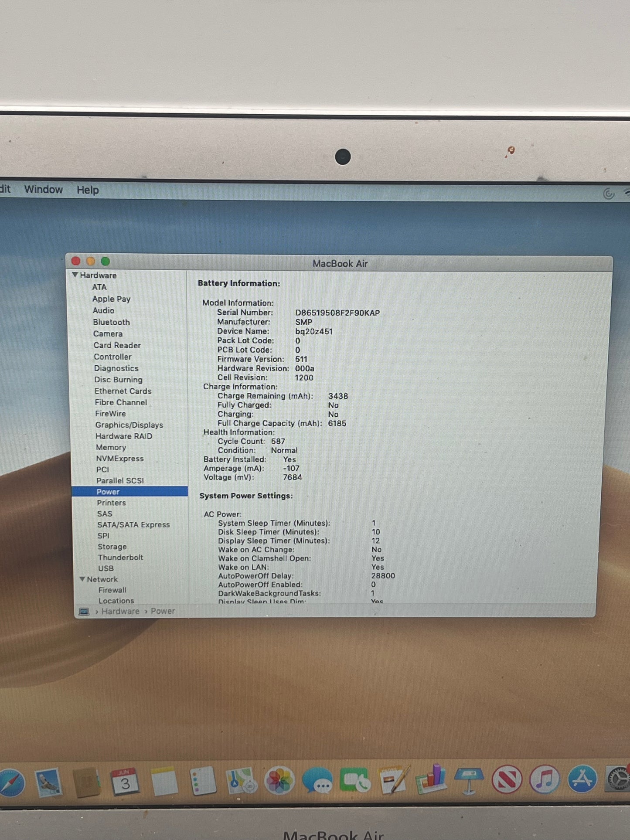Select SATA/SATA Express in the sidebar

(133, 525)
